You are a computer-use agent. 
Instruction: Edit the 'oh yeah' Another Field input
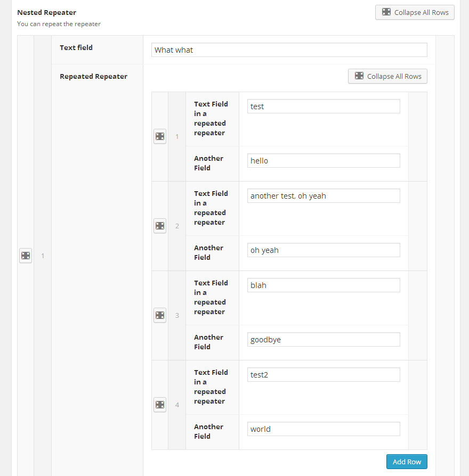324,250
